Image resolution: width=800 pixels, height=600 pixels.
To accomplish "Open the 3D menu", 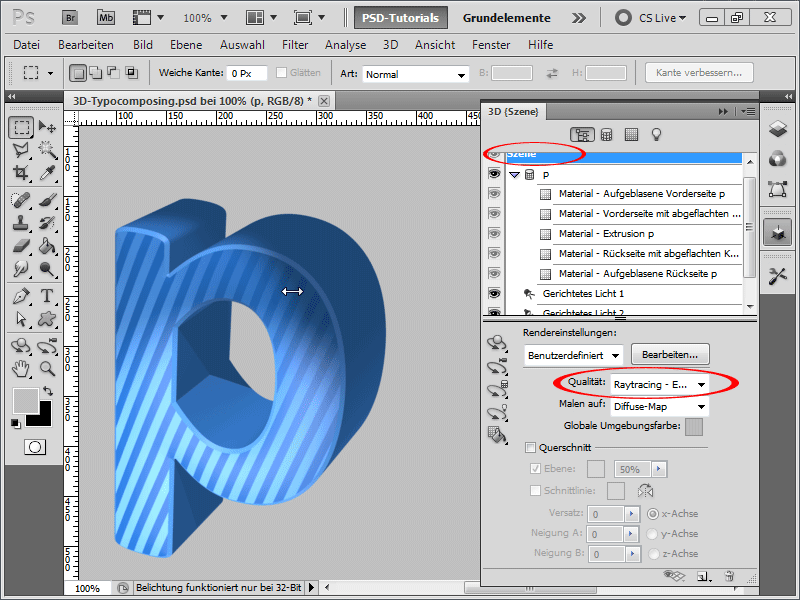I will tap(390, 45).
